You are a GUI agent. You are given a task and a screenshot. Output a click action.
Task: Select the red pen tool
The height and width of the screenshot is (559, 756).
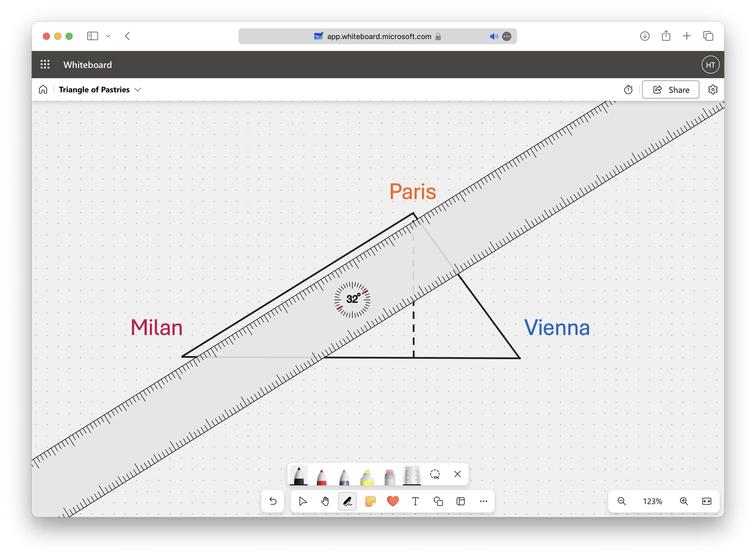(x=322, y=474)
